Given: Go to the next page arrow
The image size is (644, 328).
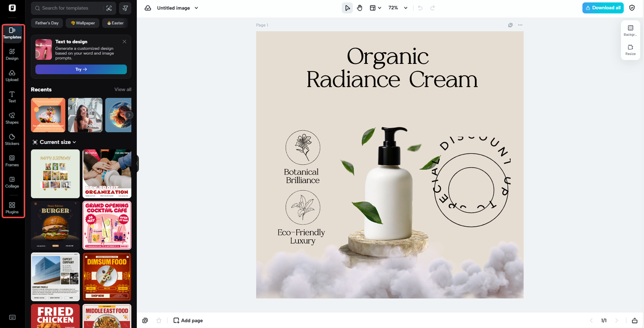Looking at the screenshot, I should point(617,320).
